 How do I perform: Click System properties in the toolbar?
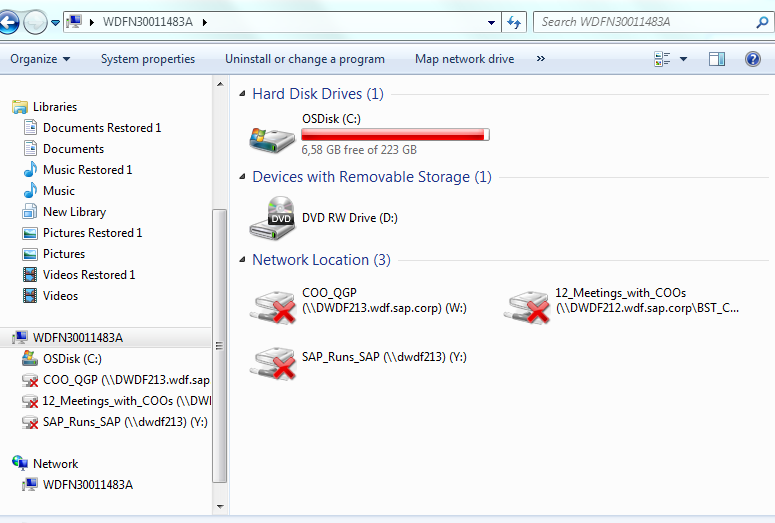tap(148, 59)
